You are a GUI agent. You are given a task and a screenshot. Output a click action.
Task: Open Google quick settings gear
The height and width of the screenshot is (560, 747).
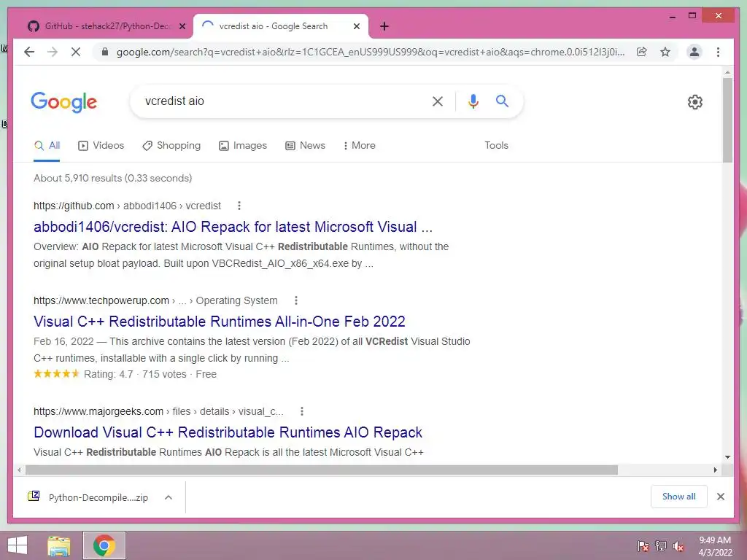(x=694, y=101)
